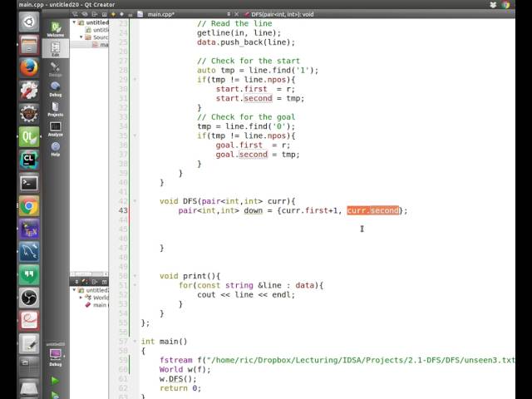Click the highlighted curr.second text

[x=372, y=211]
